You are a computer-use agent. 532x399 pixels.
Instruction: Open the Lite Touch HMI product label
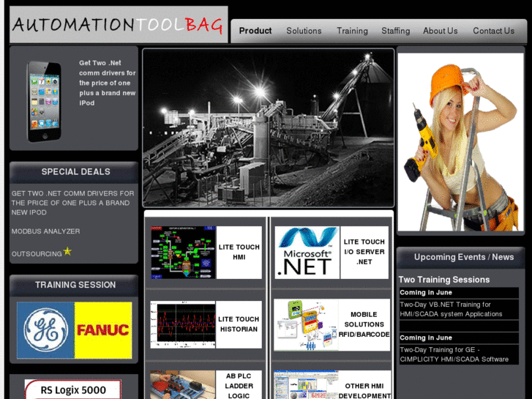coord(239,253)
